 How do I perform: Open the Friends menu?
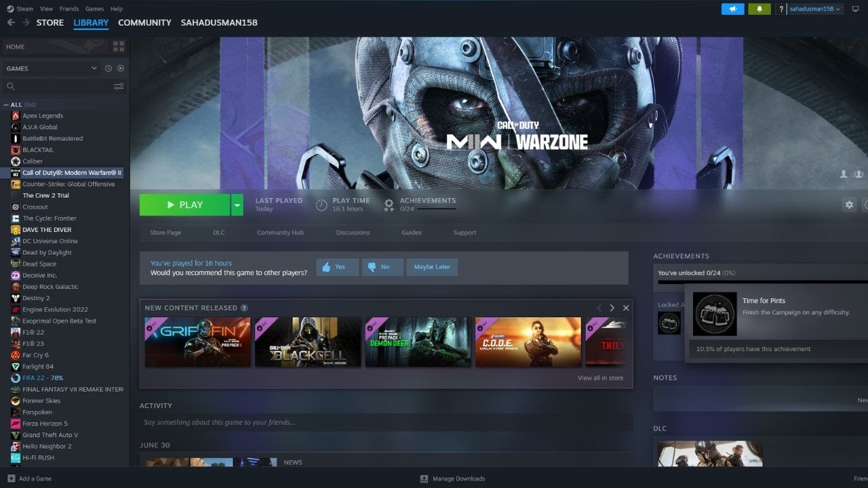coord(69,9)
